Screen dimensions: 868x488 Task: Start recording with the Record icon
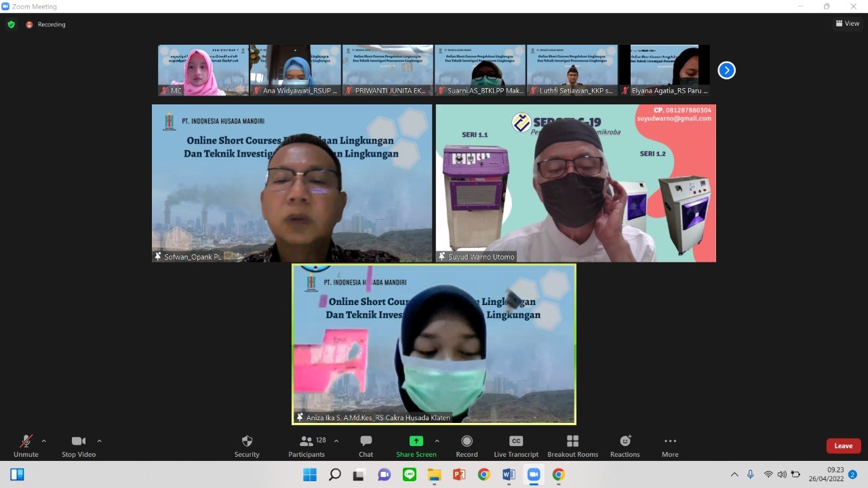pyautogui.click(x=467, y=441)
